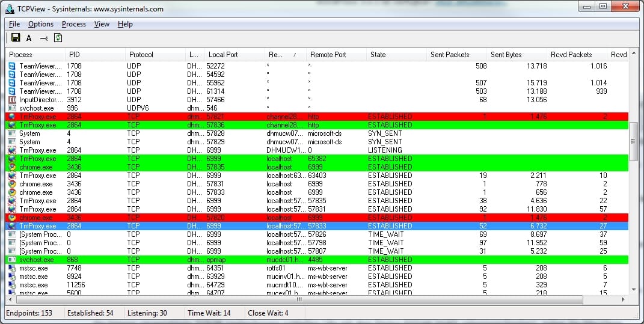Click the horizontal scrollbar thumb

tap(299, 299)
